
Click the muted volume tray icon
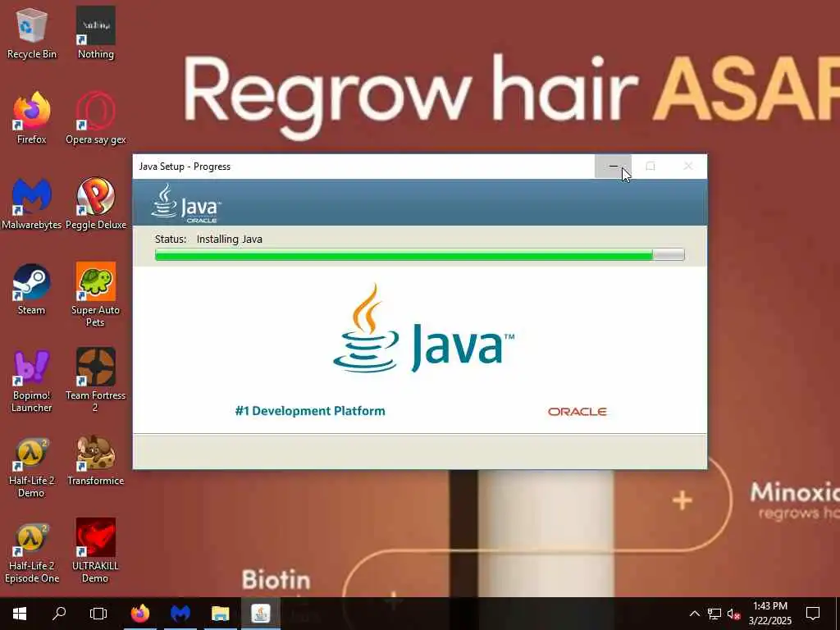[734, 614]
